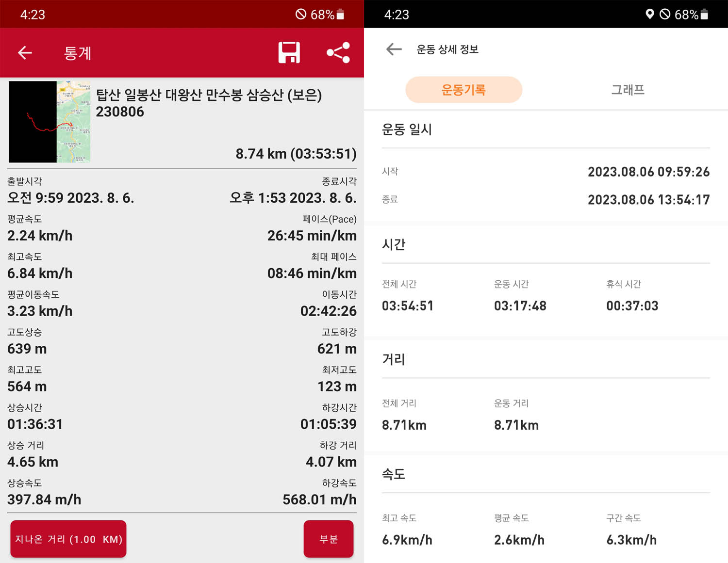Tap the location pin icon in the right status bar
The image size is (728, 563).
tap(649, 14)
